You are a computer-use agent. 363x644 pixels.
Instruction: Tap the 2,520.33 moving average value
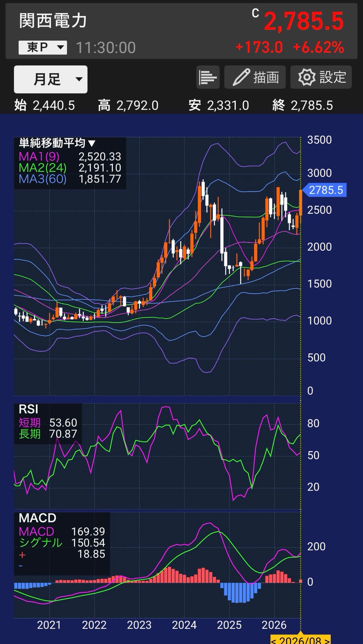tap(100, 157)
